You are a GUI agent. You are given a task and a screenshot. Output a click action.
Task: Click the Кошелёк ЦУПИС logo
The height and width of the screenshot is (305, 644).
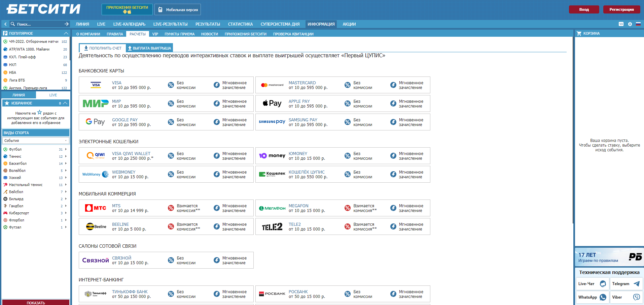coord(272,174)
